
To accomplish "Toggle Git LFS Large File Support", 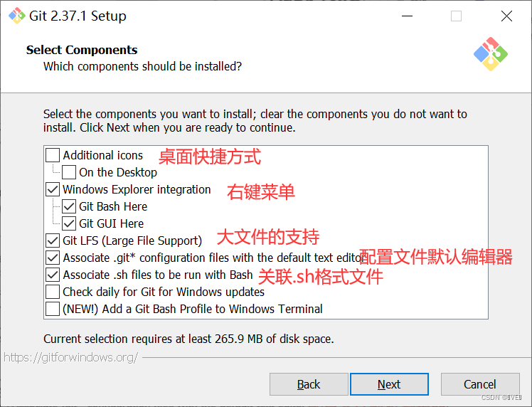I will point(53,240).
